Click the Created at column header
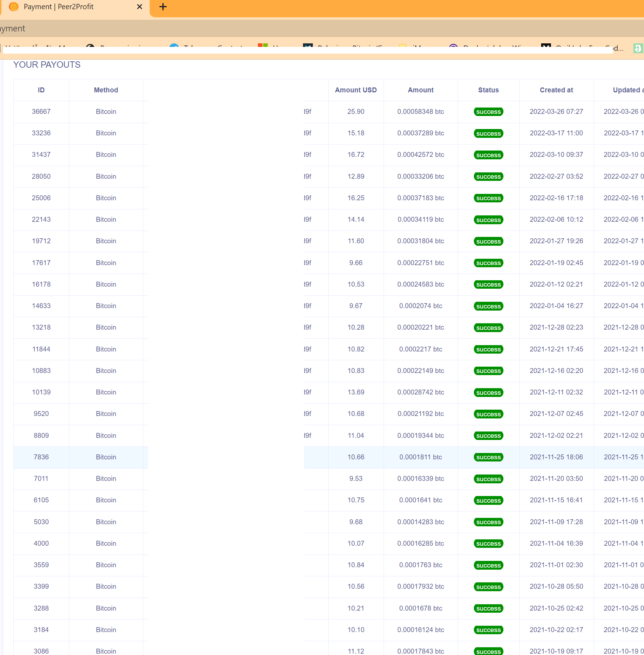Viewport: 644px width, 655px height. (x=556, y=90)
